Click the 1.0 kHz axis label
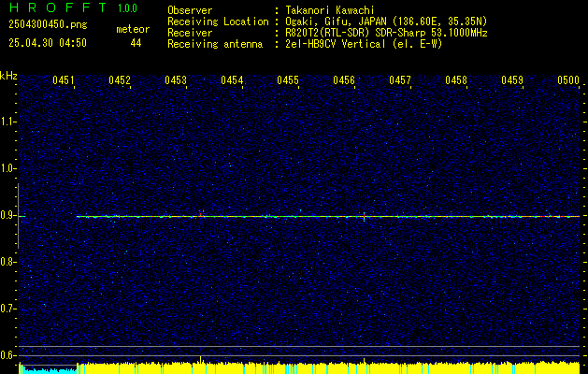 point(7,169)
